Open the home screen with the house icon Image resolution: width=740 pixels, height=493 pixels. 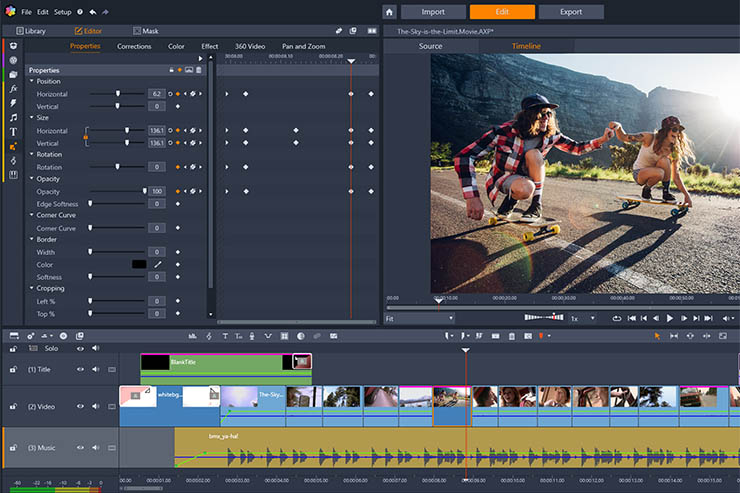[x=389, y=12]
